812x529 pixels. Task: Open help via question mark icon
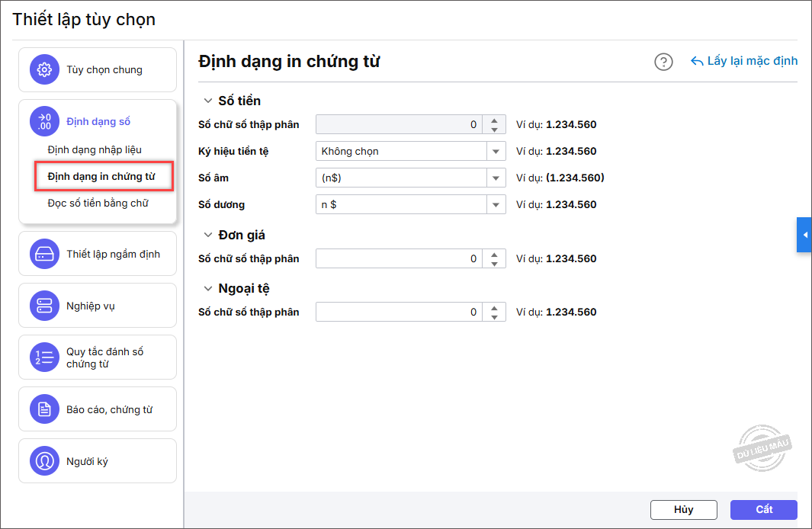pos(663,62)
